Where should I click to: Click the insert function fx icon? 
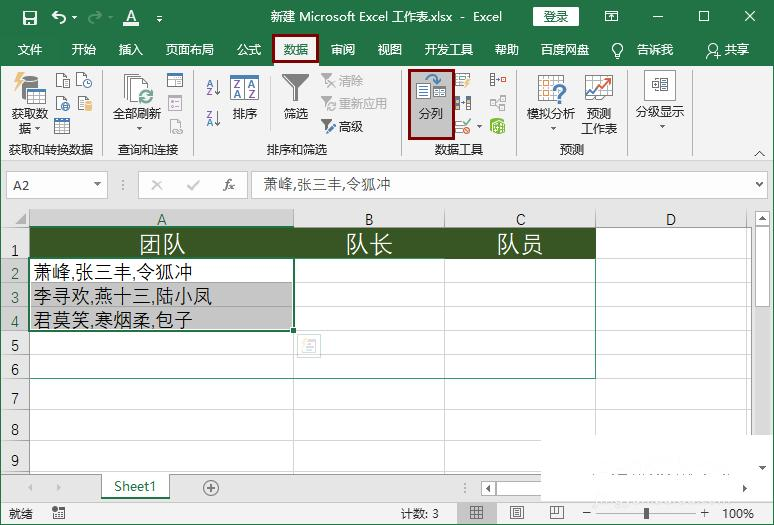point(229,185)
